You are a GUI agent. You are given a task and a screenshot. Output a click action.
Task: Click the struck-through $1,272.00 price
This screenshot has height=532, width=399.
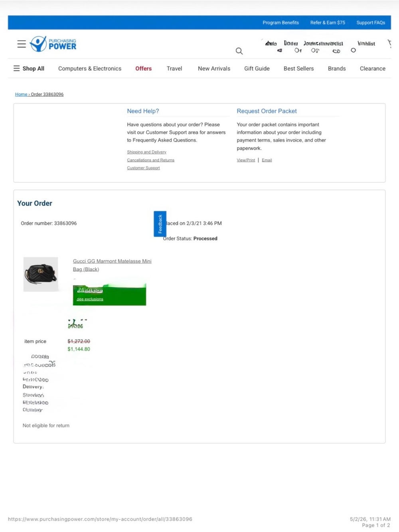pos(79,341)
